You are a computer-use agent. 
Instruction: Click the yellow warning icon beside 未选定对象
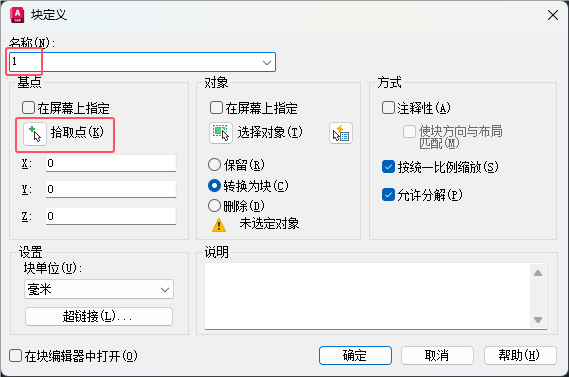click(x=219, y=225)
